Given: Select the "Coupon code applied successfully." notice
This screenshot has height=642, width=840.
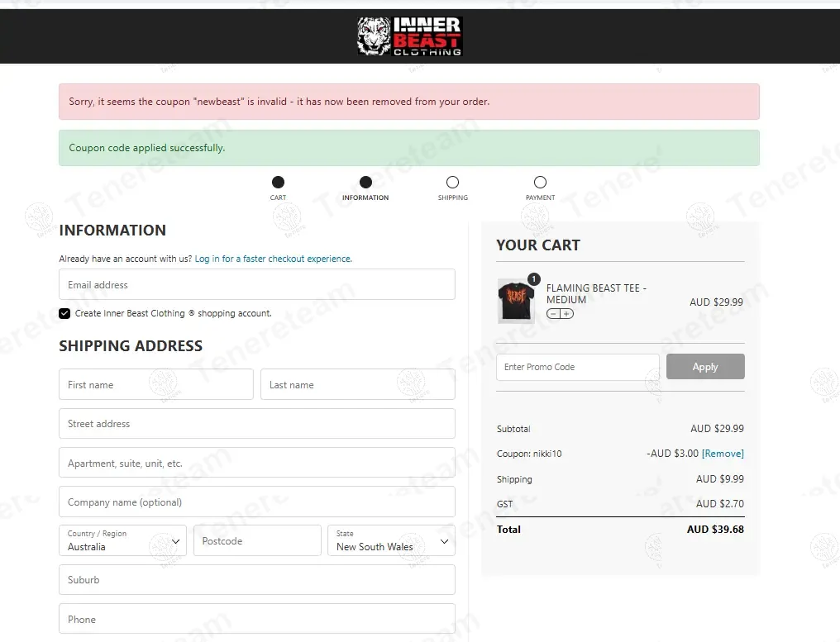Looking at the screenshot, I should 409,148.
